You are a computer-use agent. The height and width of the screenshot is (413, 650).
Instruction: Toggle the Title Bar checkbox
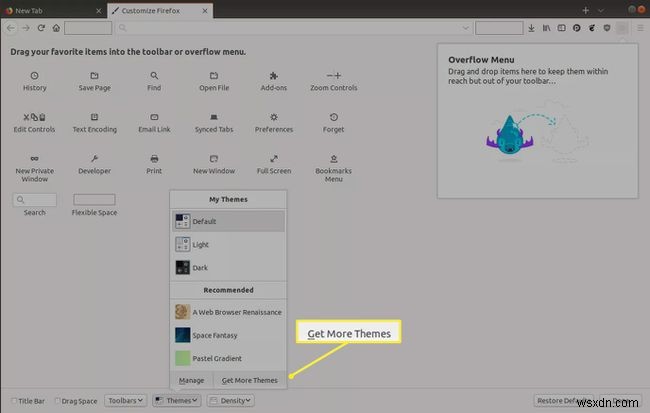(x=14, y=401)
